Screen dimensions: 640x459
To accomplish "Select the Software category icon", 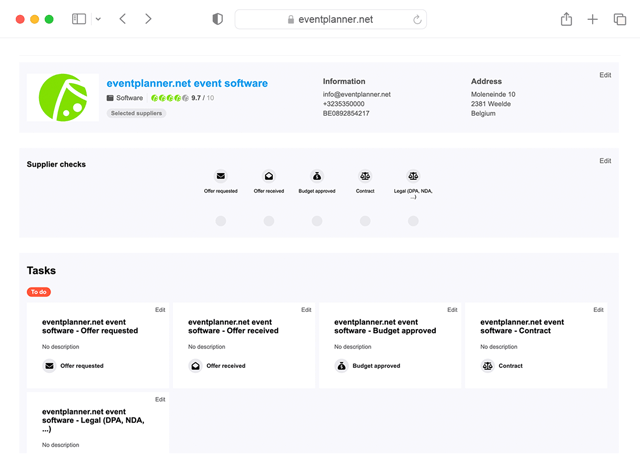I will point(110,98).
